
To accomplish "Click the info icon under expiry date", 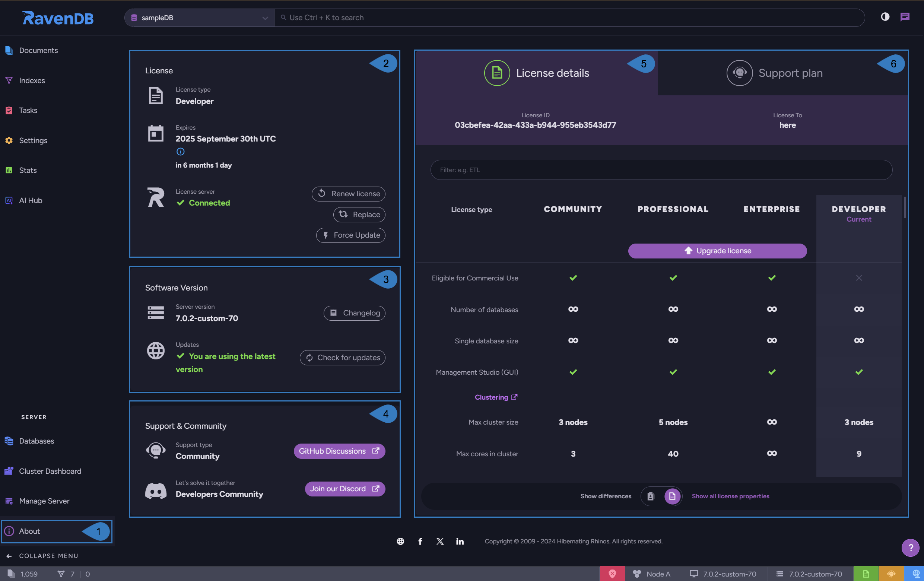I will point(180,152).
